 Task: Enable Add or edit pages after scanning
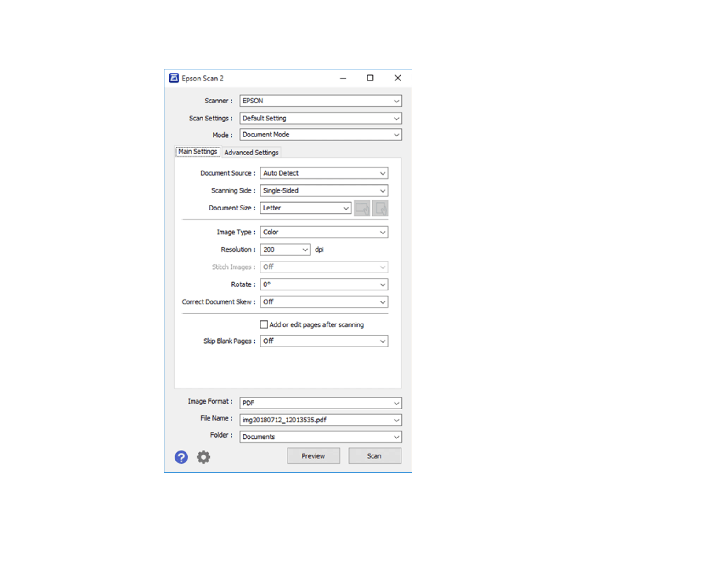click(264, 324)
